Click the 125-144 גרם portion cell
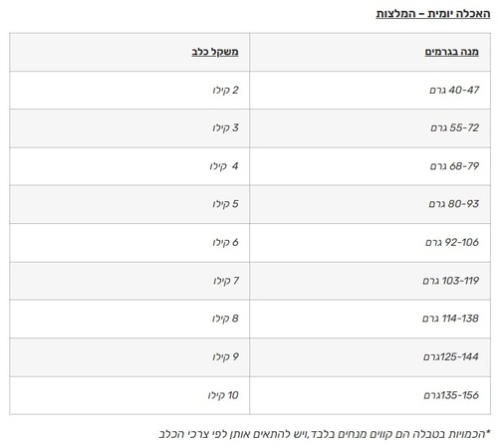Image resolution: width=498 pixels, height=448 pixels. point(370,357)
